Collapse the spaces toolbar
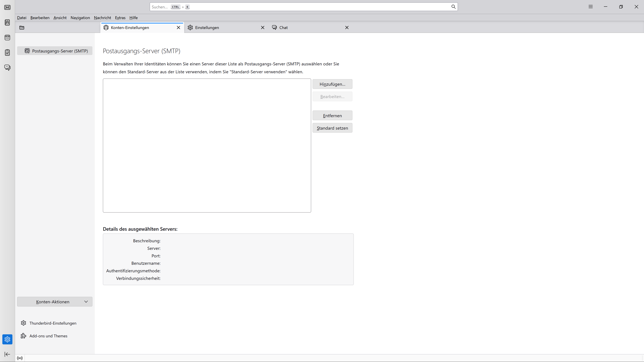Viewport: 644px width, 362px height. coord(8,354)
